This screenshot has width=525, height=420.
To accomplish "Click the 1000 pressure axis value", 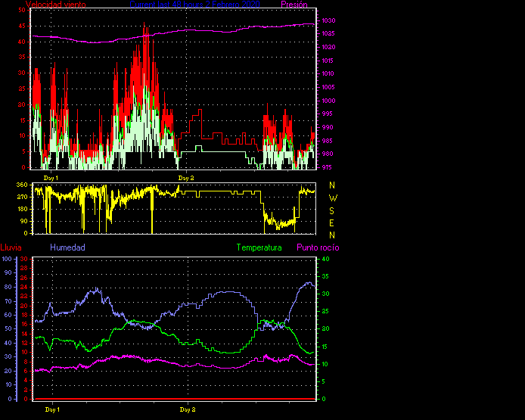I will click(x=328, y=101).
